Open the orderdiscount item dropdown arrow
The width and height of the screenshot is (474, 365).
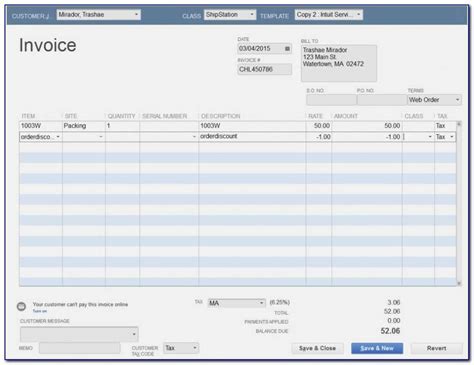pos(58,137)
